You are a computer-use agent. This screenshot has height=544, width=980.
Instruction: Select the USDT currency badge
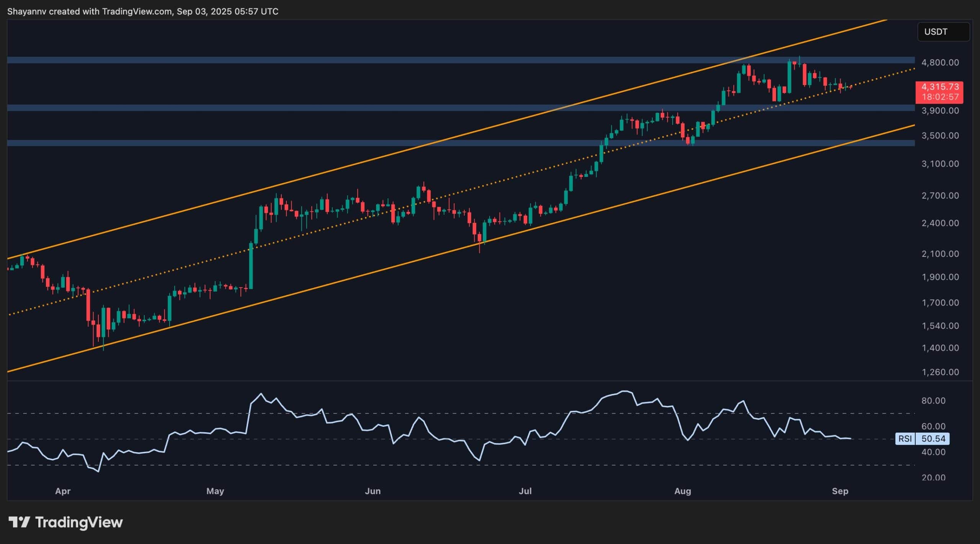coord(943,32)
